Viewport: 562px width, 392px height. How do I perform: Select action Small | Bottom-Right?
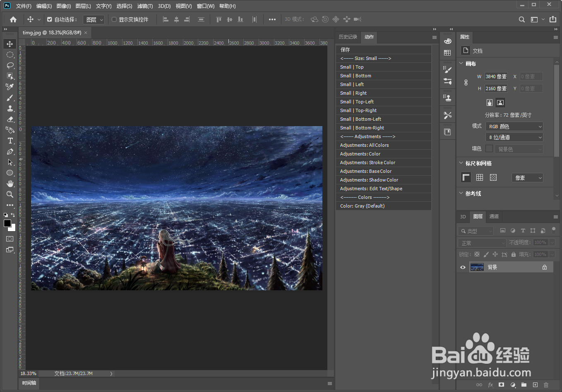[384, 128]
